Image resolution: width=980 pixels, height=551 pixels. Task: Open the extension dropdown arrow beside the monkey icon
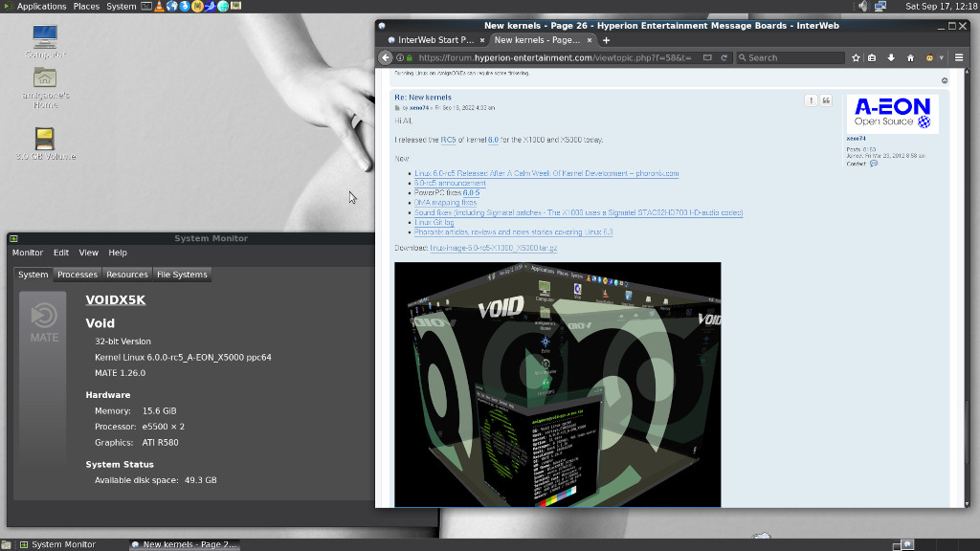point(942,57)
